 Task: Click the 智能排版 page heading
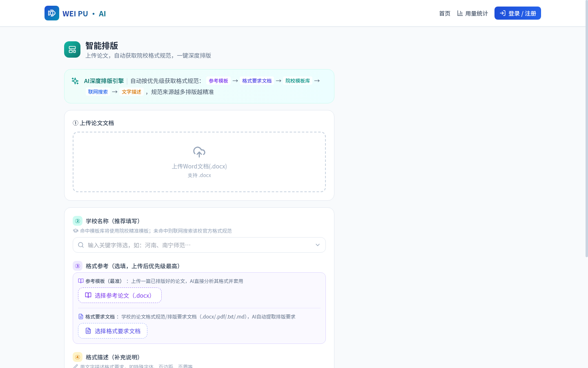tap(102, 45)
